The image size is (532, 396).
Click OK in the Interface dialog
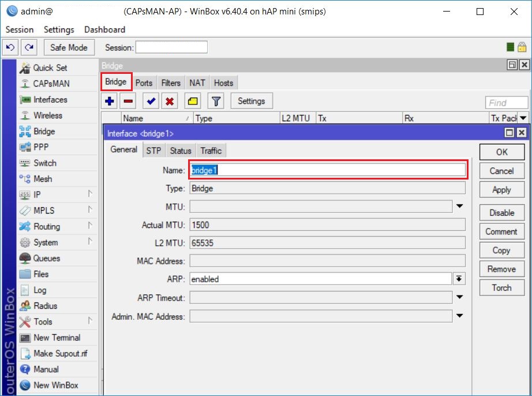pyautogui.click(x=502, y=152)
